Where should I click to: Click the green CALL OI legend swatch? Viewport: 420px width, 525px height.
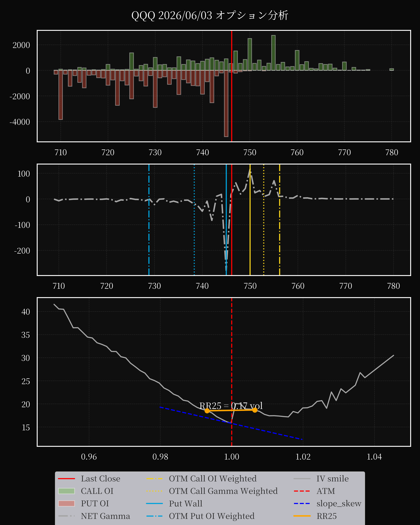(66, 491)
